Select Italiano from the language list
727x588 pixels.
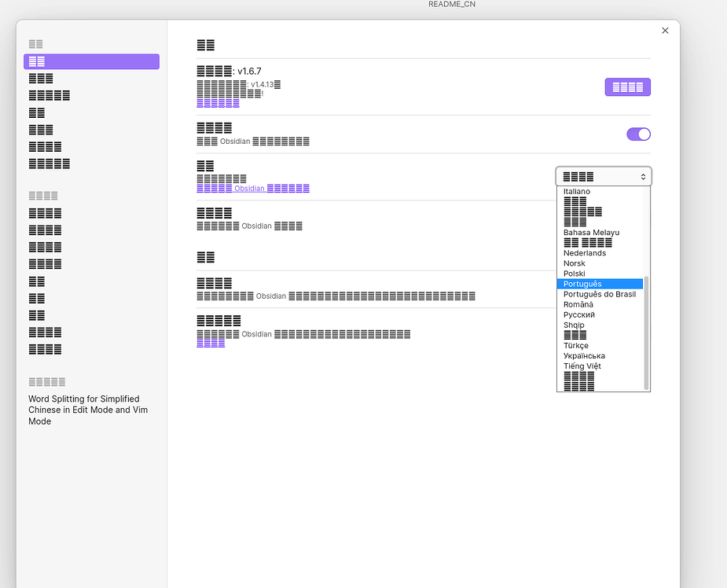point(577,192)
